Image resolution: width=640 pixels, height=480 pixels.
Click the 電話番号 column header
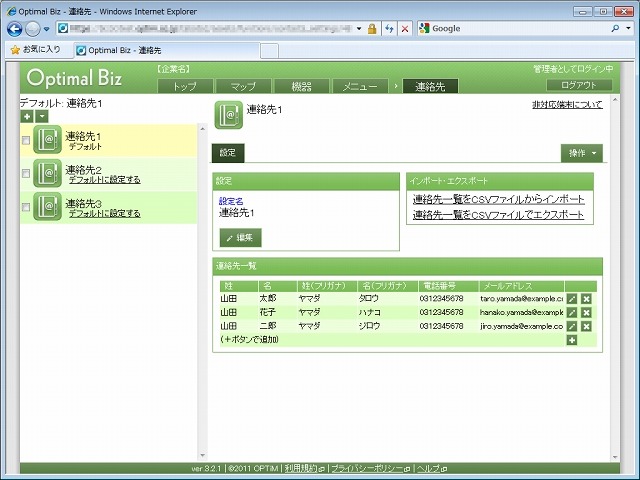448,286
